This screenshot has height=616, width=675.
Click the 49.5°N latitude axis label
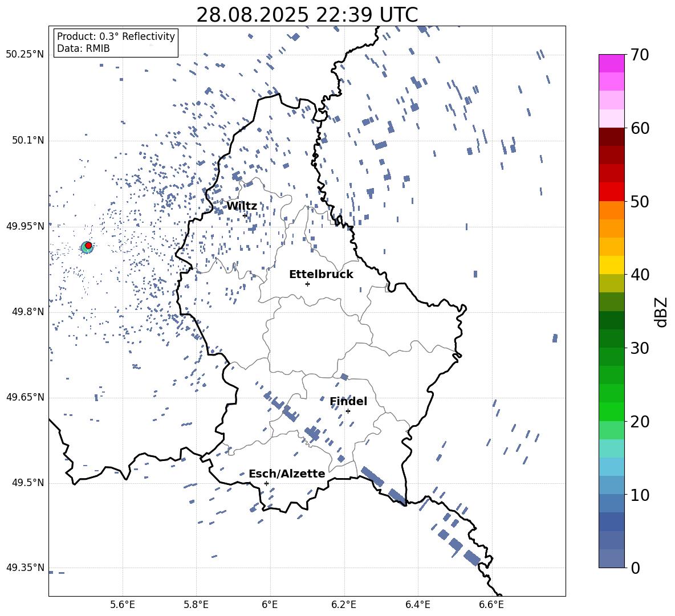[x=27, y=483]
